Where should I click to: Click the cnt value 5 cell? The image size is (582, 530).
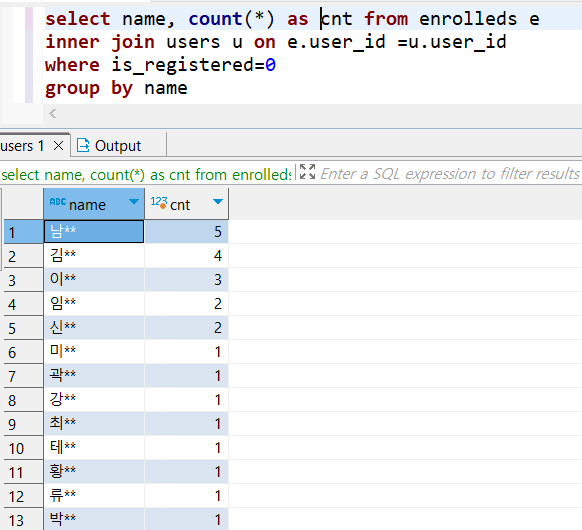point(186,232)
